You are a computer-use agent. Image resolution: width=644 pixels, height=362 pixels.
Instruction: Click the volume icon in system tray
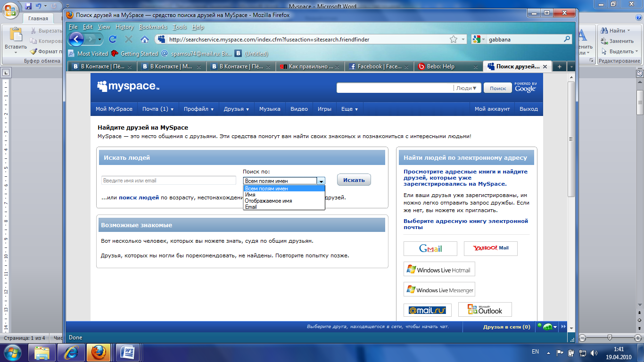[594, 352]
